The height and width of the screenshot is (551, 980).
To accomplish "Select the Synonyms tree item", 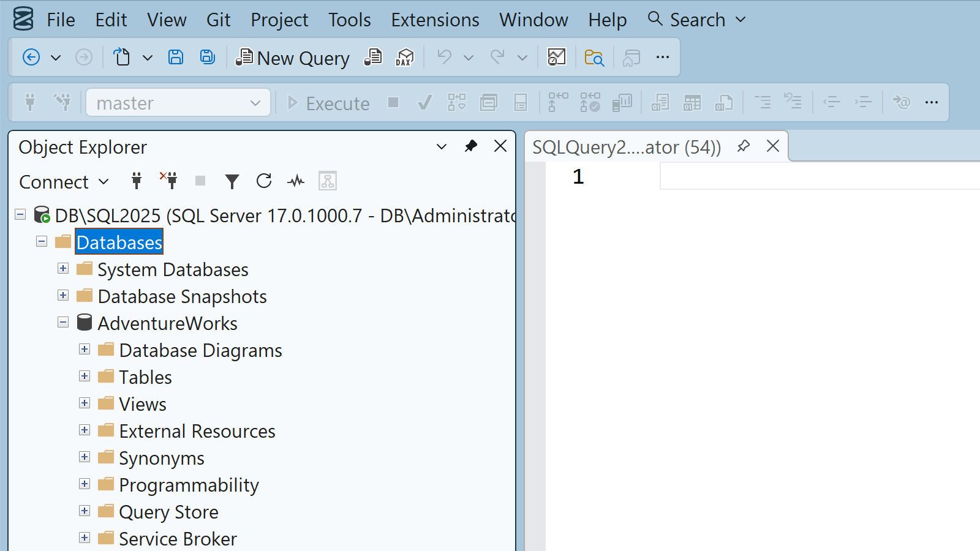I will coord(162,458).
